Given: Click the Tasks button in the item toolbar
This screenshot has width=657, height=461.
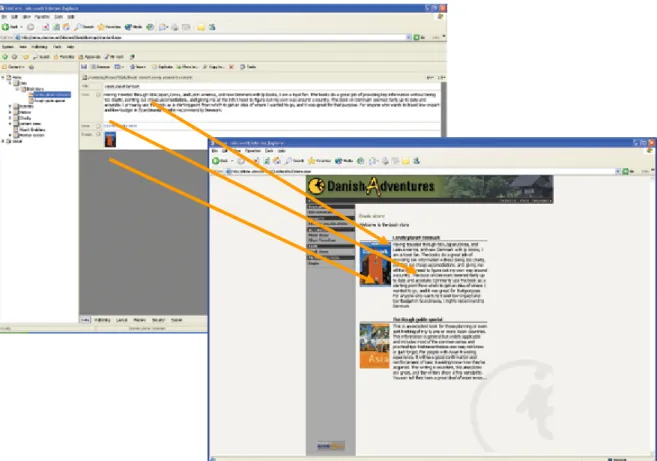Looking at the screenshot, I should (x=248, y=67).
